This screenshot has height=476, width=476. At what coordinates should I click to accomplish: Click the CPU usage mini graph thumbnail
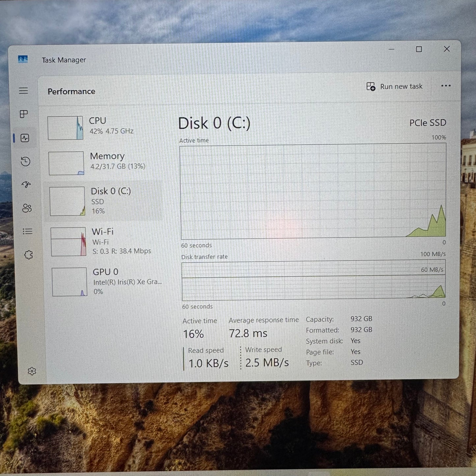pos(65,128)
